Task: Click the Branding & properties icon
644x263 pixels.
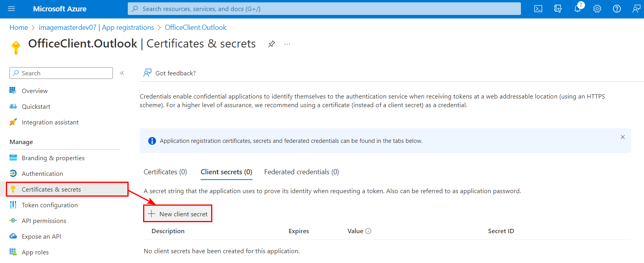Action: coord(13,158)
